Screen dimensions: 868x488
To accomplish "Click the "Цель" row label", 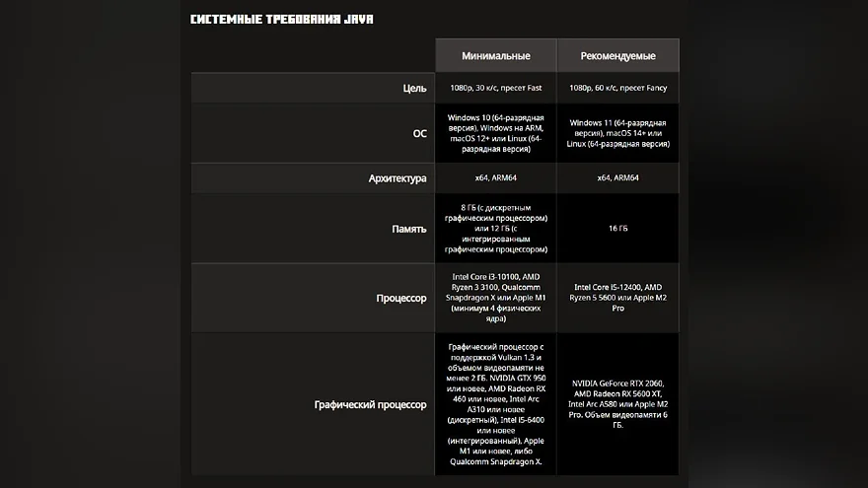I will tap(414, 88).
